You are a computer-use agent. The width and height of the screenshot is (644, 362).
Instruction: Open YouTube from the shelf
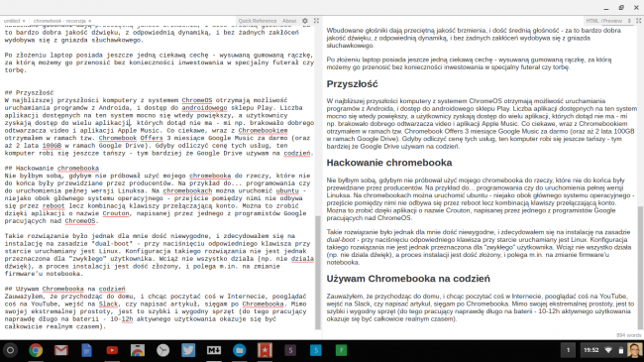112,350
